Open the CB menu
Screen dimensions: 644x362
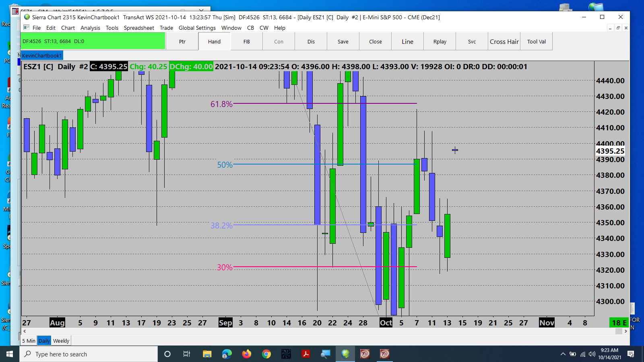tap(250, 28)
